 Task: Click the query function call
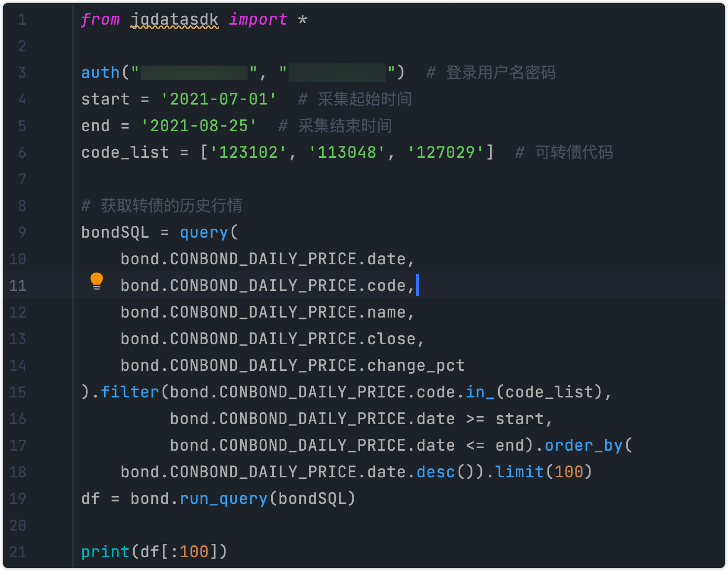point(204,233)
